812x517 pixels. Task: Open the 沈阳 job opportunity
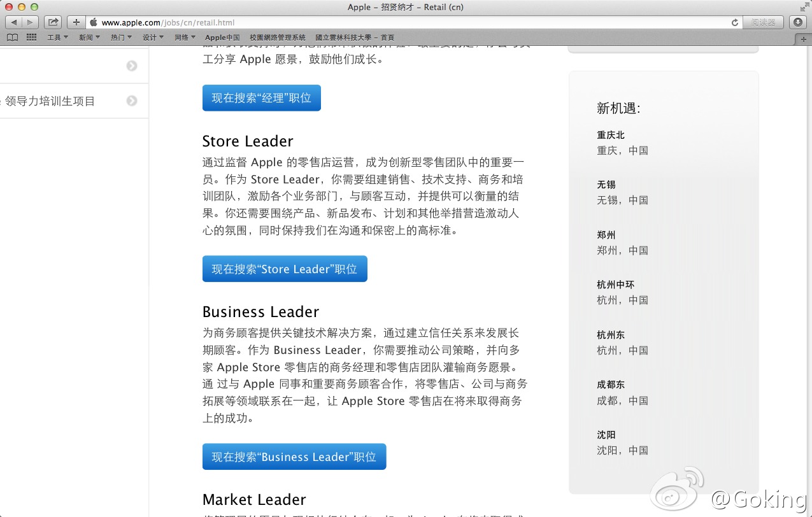click(x=606, y=435)
